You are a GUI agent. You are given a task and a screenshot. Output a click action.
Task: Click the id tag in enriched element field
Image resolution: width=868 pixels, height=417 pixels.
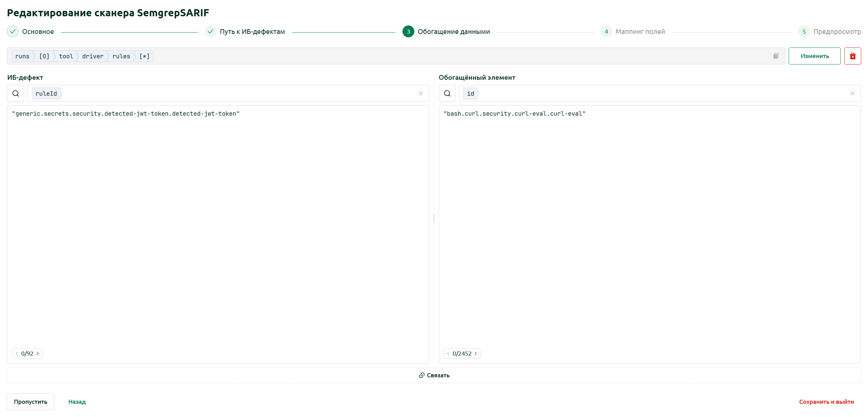(471, 94)
